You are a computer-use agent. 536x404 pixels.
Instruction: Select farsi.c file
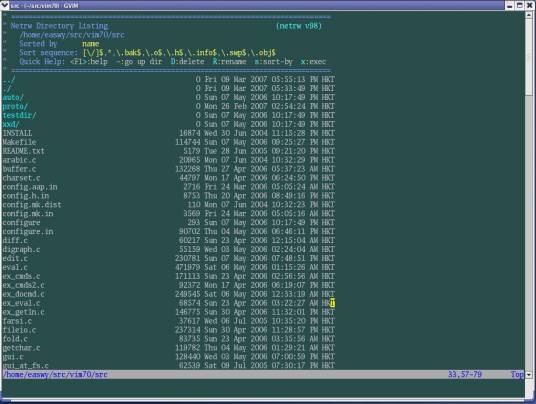tap(17, 321)
